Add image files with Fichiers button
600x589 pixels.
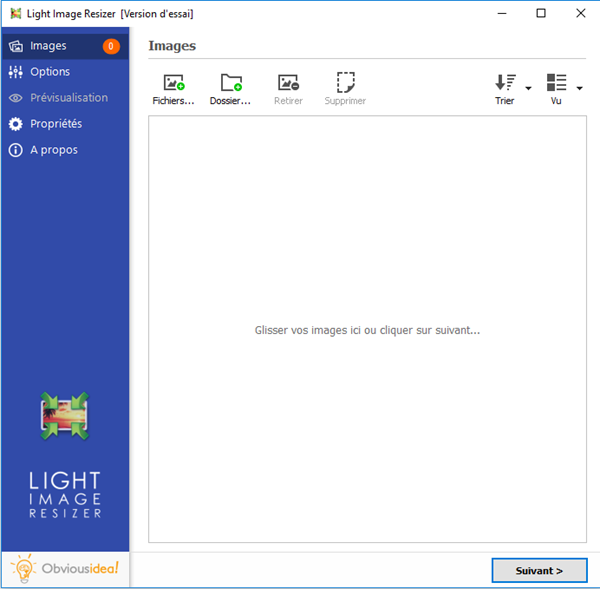tap(173, 89)
